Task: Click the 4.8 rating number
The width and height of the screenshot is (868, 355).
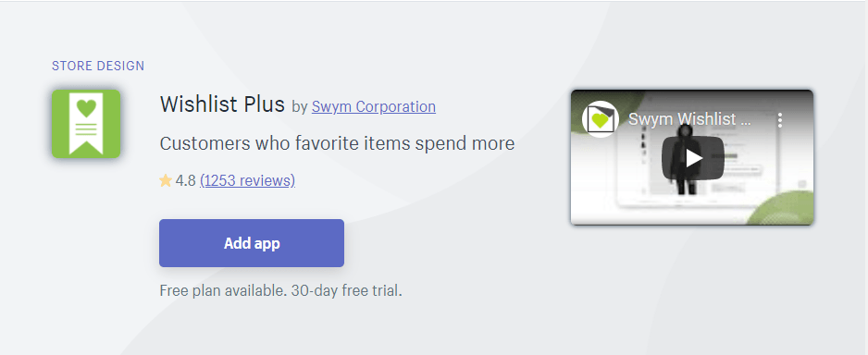Action: click(185, 181)
